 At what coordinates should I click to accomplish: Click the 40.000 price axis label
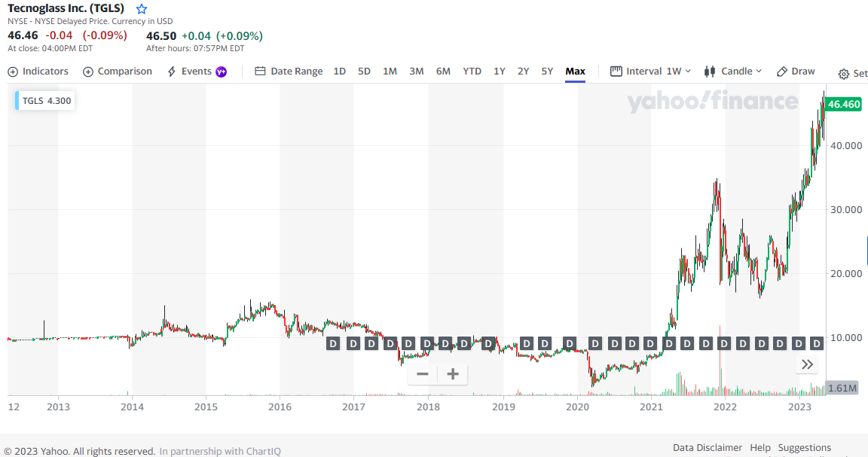(846, 145)
